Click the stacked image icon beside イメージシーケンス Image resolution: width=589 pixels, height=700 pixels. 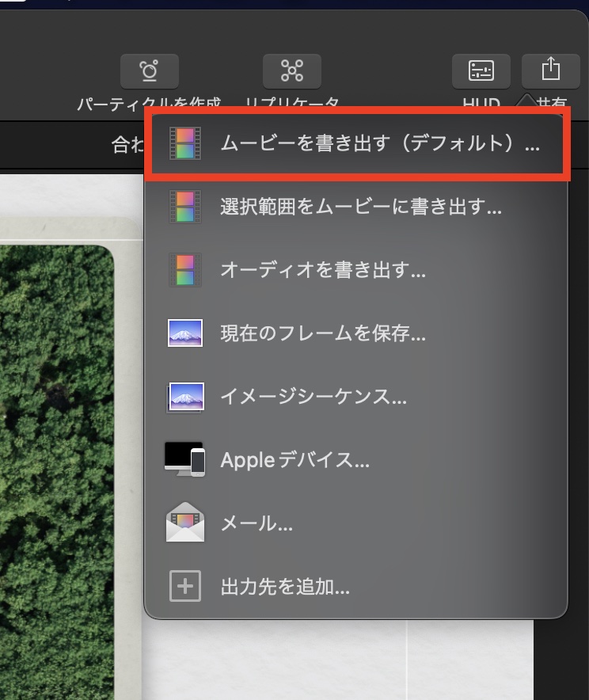tap(185, 397)
